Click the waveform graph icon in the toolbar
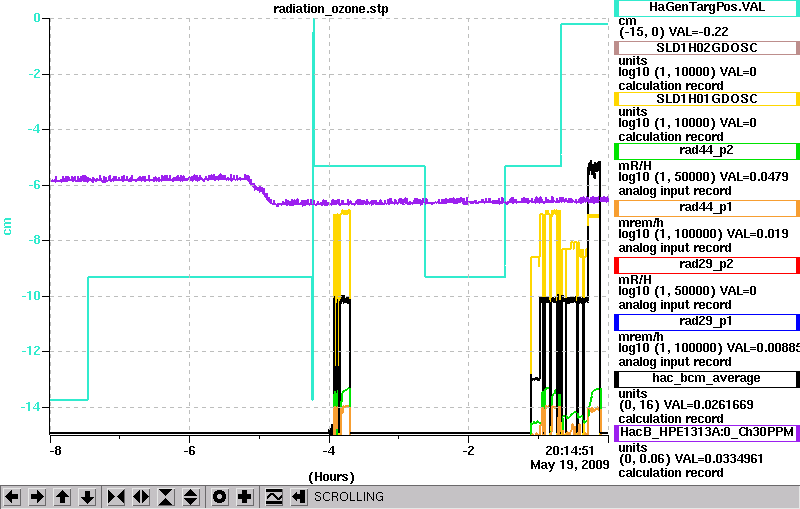The height and width of the screenshot is (509, 800). coord(274,497)
